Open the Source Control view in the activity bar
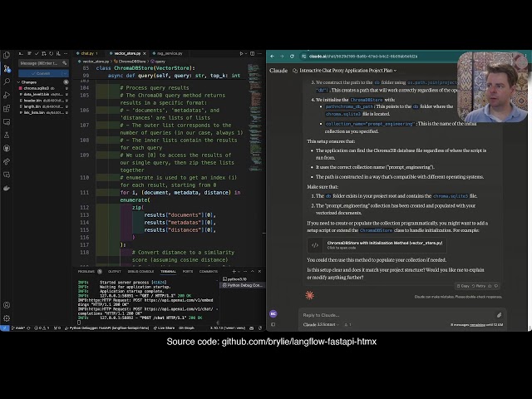The width and height of the screenshot is (532, 399). point(7,68)
